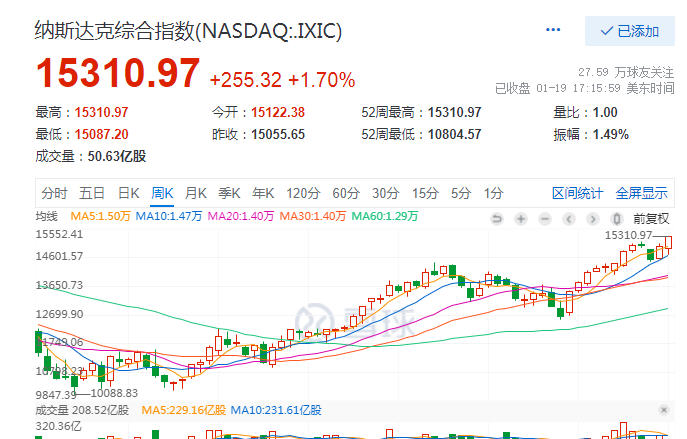This screenshot has height=439, width=687.
Task: Click the 振幅 value 1.49%
Action: coord(611,134)
